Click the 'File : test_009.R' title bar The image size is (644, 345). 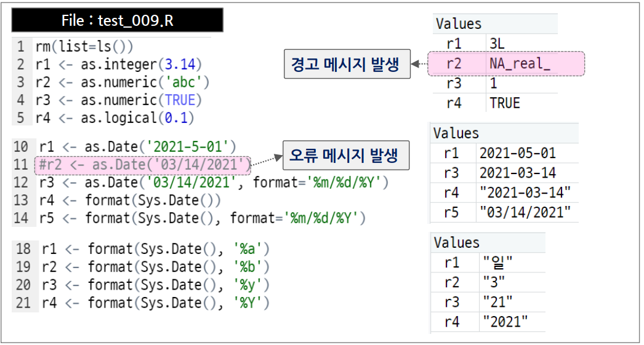click(x=117, y=20)
